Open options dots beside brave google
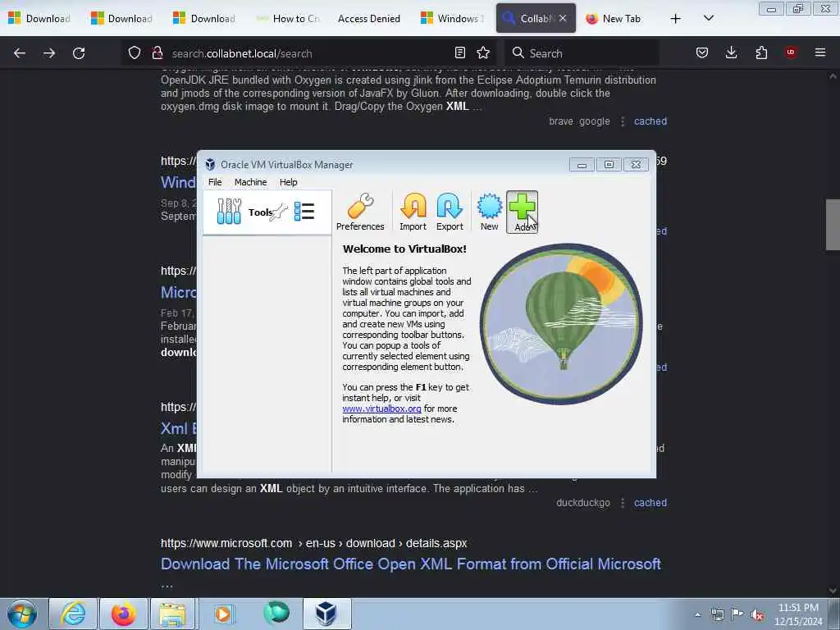Screen dimensions: 840x630 [x=623, y=121]
